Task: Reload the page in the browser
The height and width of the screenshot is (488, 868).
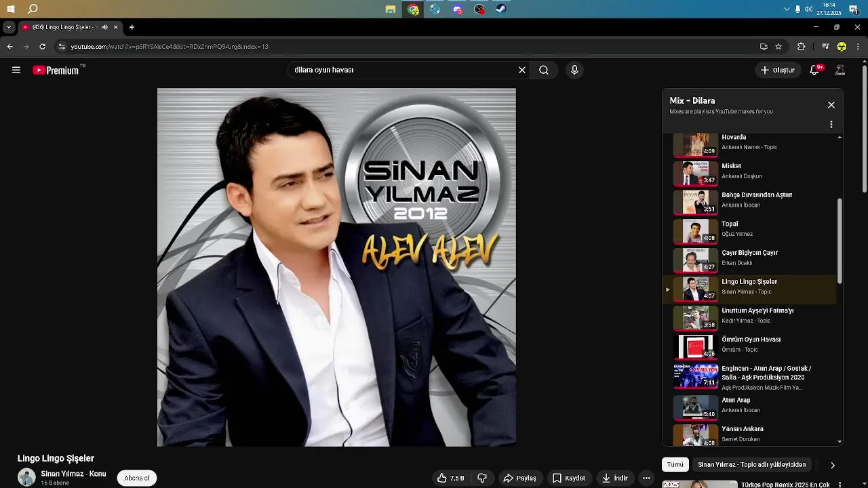Action: (42, 47)
